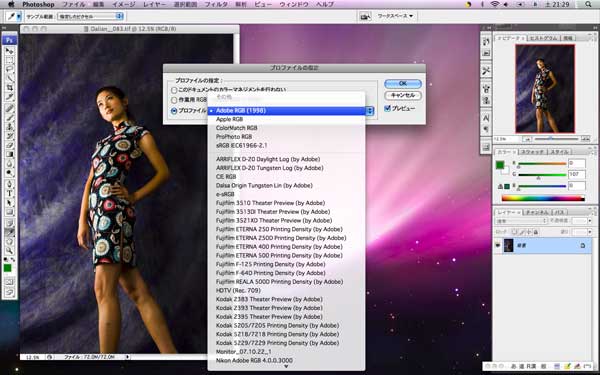Select the Pen tool
Screen dimensions: 600x375
click(x=9, y=184)
